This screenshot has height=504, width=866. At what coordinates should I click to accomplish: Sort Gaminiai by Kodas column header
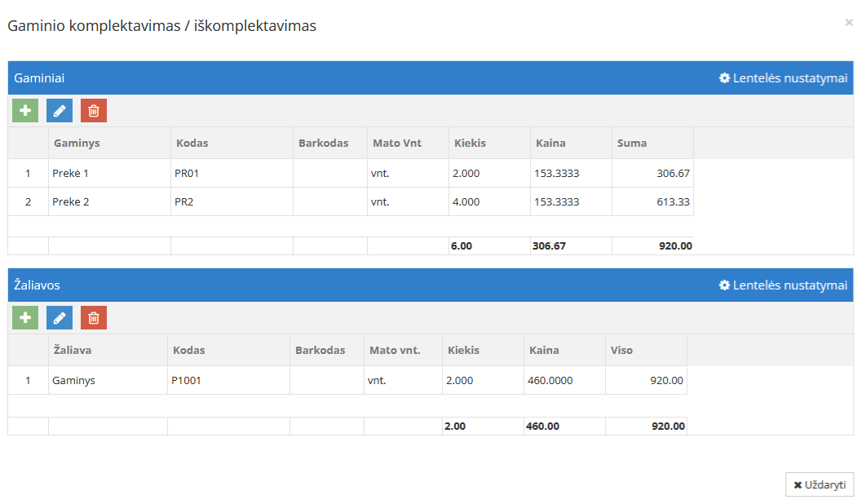click(x=192, y=143)
